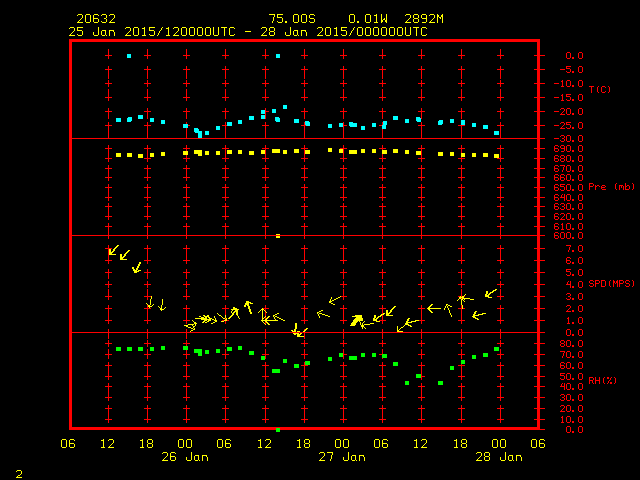Click the 650.0 pressure tick label
The image size is (640, 480).
point(569,187)
